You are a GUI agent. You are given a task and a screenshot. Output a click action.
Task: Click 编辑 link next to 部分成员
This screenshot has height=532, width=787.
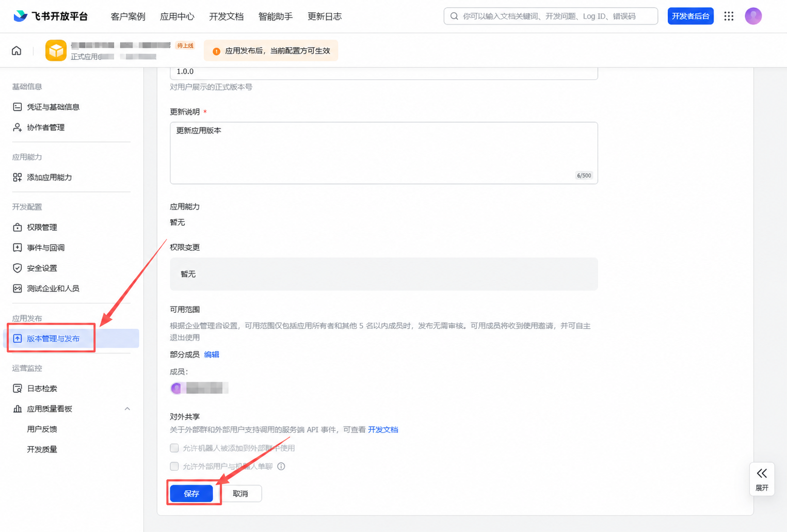(x=212, y=354)
